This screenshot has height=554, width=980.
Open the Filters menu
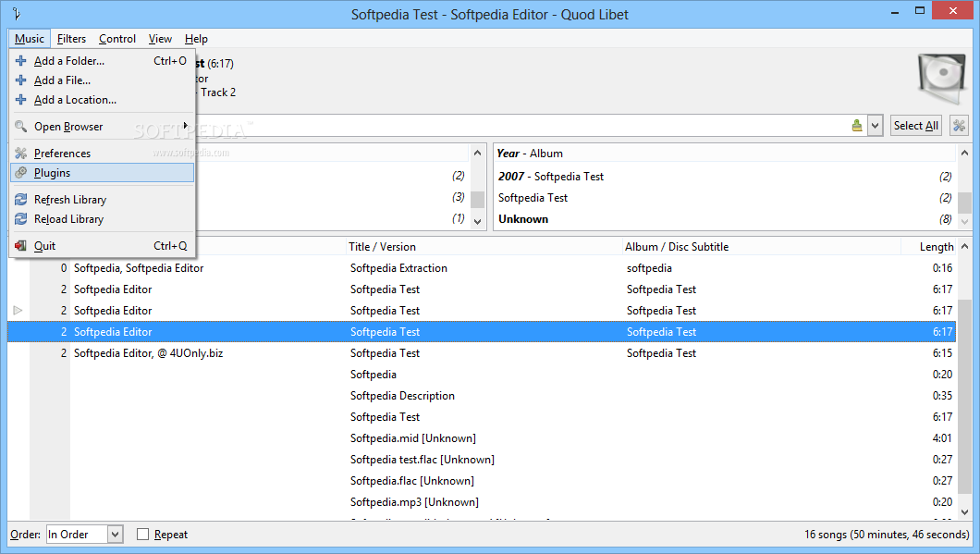point(71,39)
